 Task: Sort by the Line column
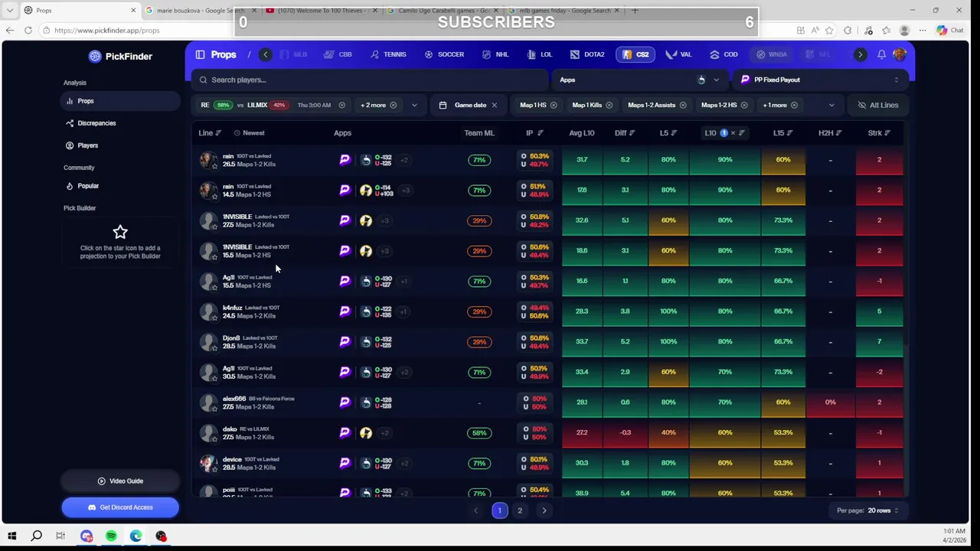[x=209, y=133]
